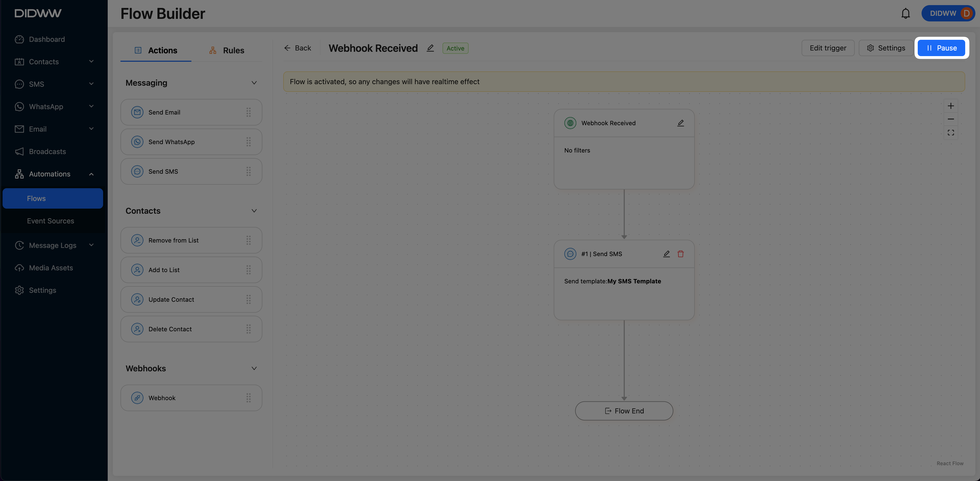Fit flow view to screen
The width and height of the screenshot is (980, 481).
pos(951,133)
